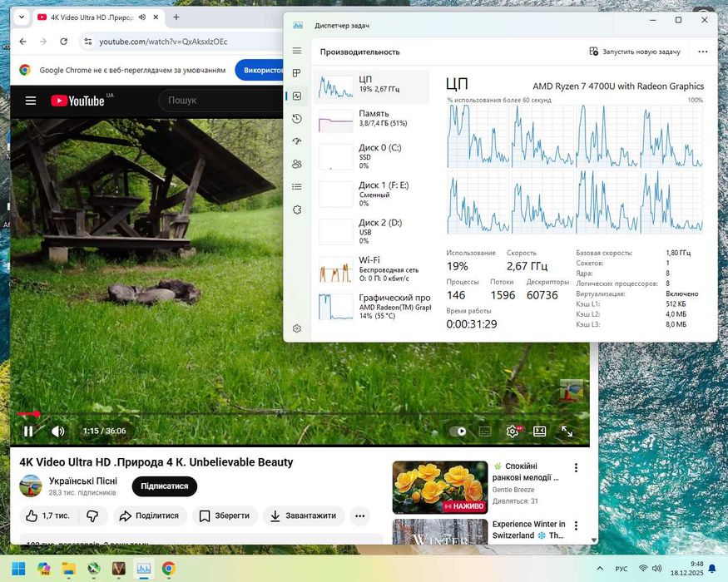Open clock showing 9:48 18.12.2025
The height and width of the screenshot is (582, 728).
686,569
